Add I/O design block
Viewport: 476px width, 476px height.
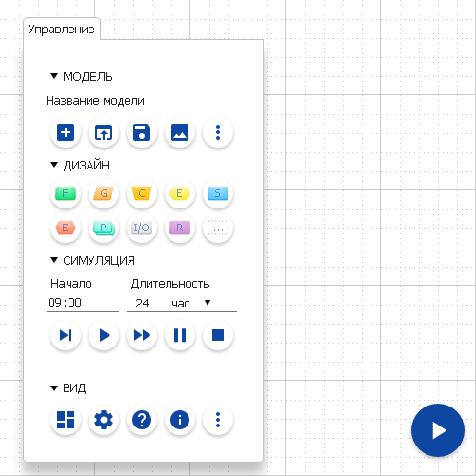(x=142, y=228)
